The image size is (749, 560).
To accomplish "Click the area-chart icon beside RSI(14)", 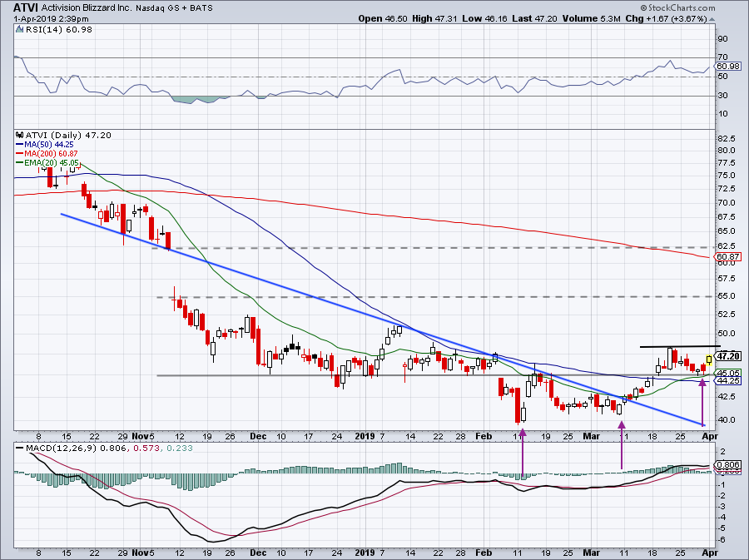I will click(x=20, y=30).
